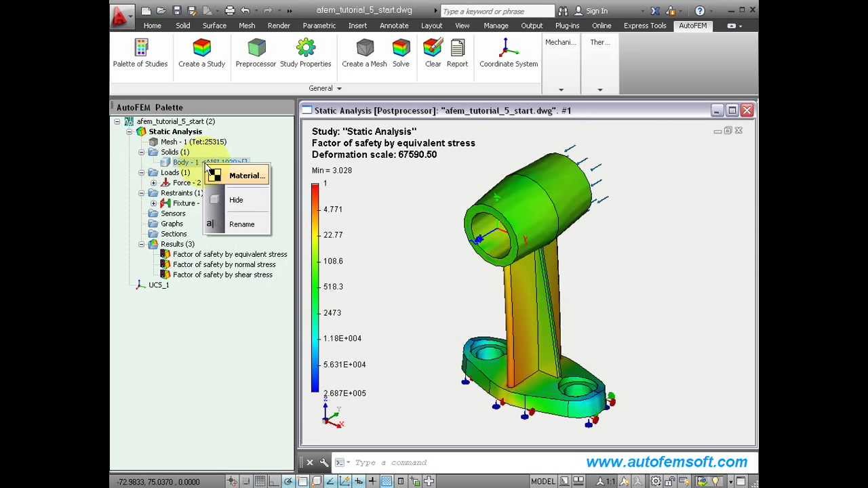Click the binoculars search icon
The image size is (868, 488).
[562, 11]
